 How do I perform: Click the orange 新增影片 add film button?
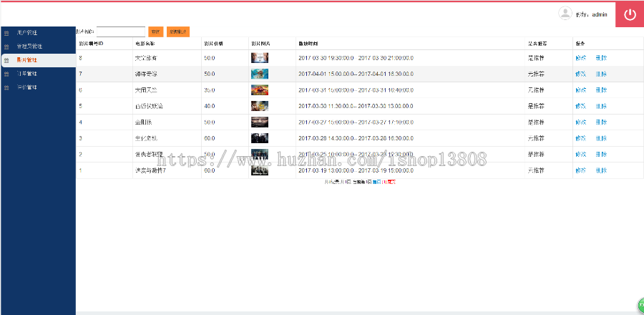[x=178, y=31]
